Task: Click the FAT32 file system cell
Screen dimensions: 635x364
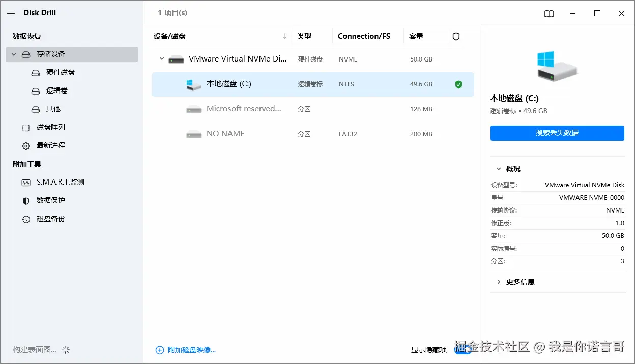Action: [348, 134]
